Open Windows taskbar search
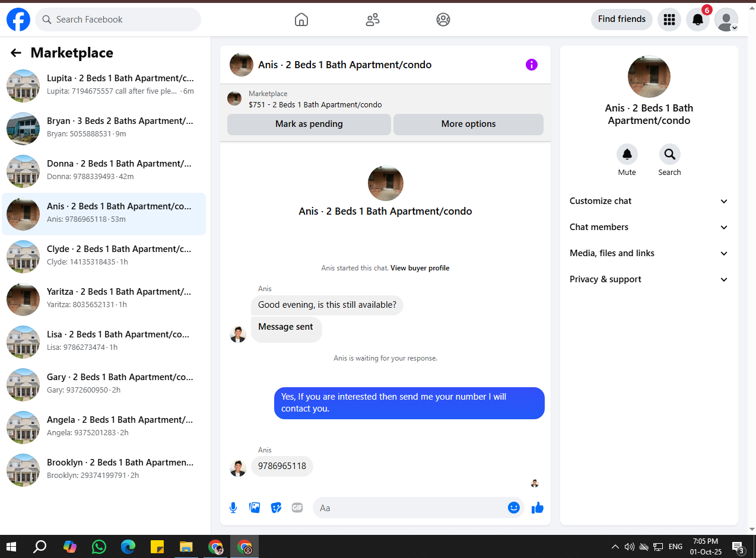 coord(40,547)
